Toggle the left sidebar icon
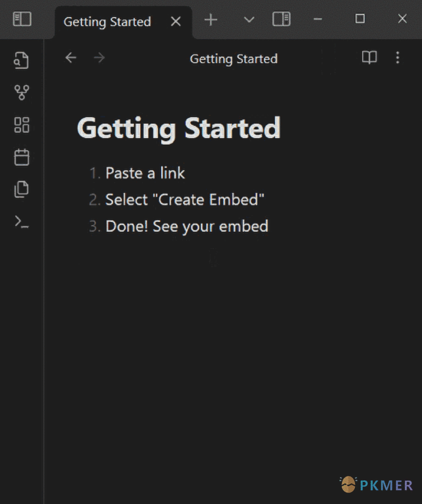The image size is (422, 504). 22,19
